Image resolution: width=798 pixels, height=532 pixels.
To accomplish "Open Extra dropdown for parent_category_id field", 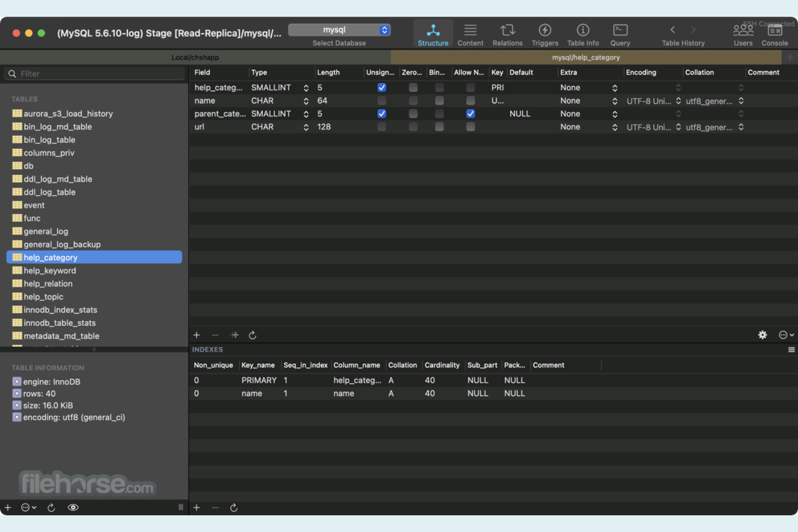I will 615,114.
